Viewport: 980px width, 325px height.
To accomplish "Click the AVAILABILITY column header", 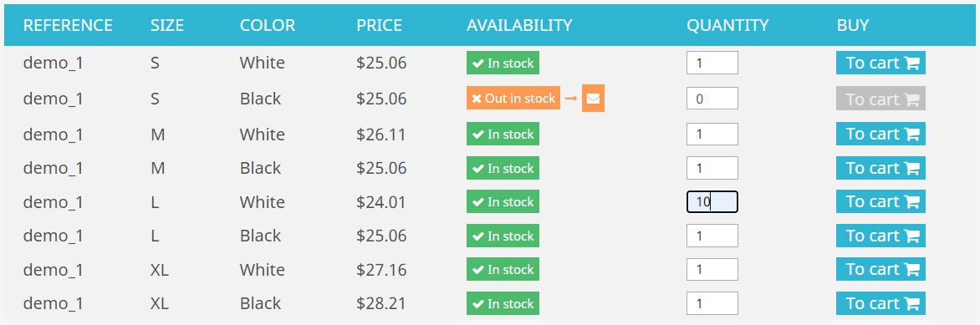I will coord(518,26).
